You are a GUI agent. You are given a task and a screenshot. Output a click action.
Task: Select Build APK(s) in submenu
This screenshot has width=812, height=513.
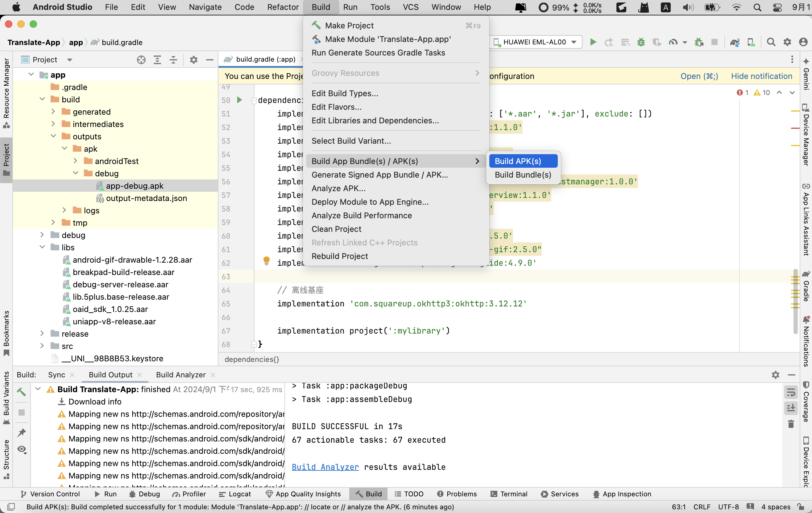(x=523, y=161)
